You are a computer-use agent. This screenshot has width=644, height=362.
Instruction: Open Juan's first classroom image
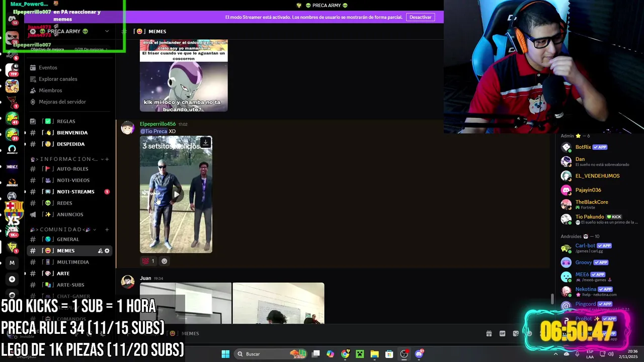(186, 303)
